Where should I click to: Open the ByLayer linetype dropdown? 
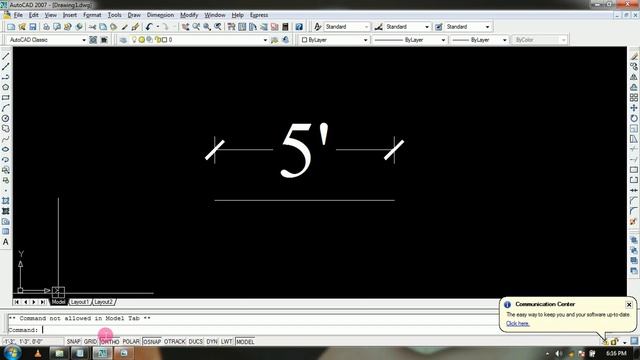pyautogui.click(x=443, y=40)
